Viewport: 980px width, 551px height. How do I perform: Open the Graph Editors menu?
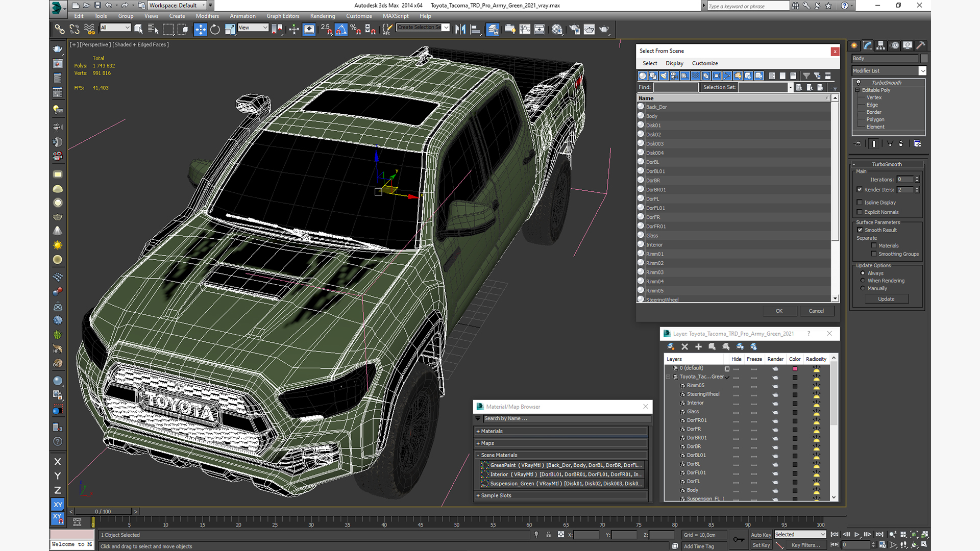click(x=283, y=16)
